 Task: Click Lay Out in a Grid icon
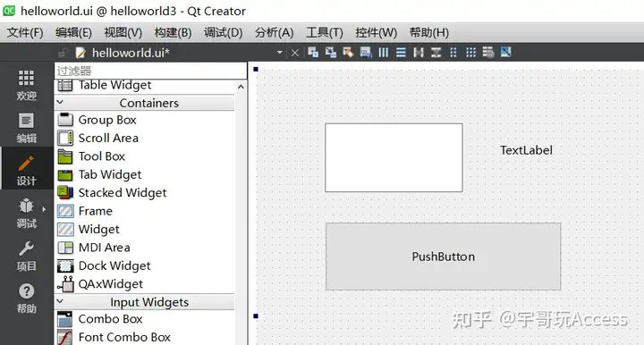(470, 53)
